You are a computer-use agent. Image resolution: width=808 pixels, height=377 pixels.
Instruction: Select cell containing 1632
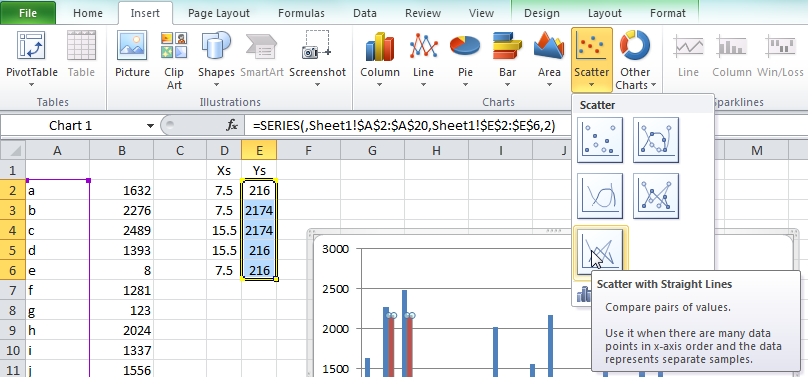pos(121,191)
